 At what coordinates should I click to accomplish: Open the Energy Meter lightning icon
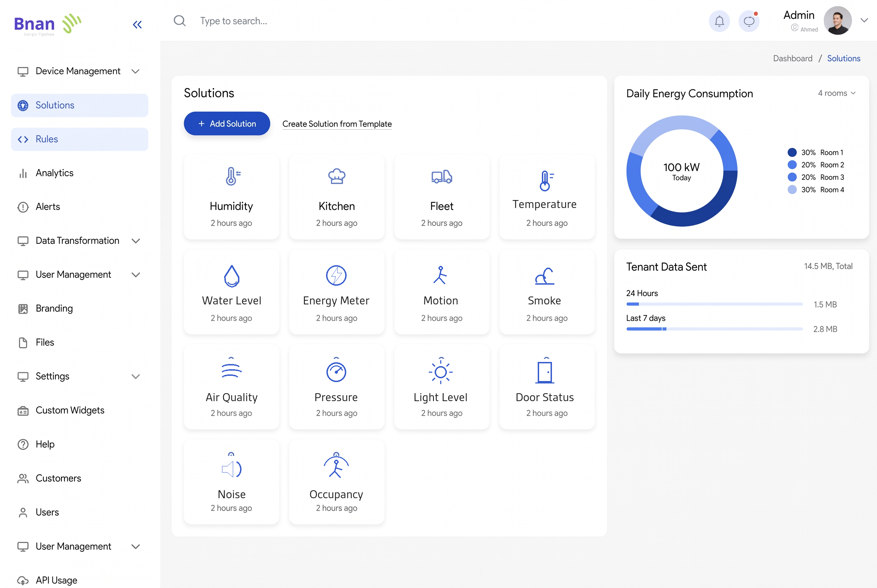pos(336,276)
